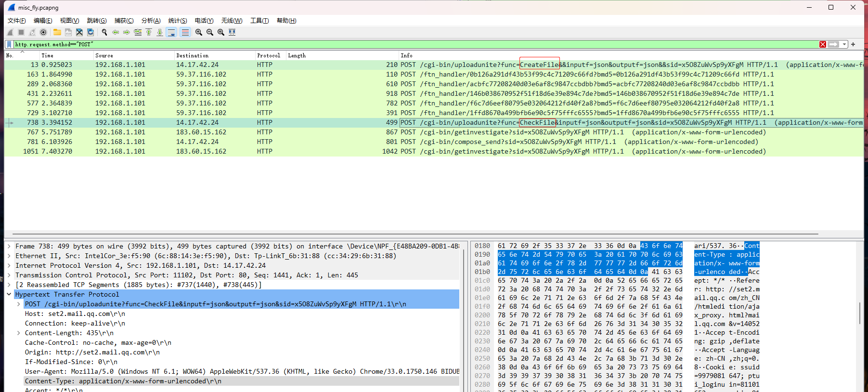The image size is (868, 392).
Task: Open the 视图(V) menu
Action: coord(69,21)
